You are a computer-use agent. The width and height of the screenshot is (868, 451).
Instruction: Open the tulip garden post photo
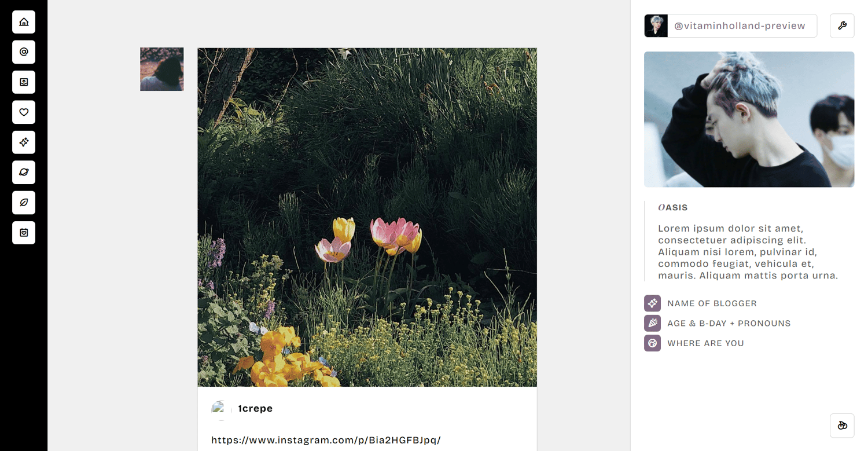(367, 217)
